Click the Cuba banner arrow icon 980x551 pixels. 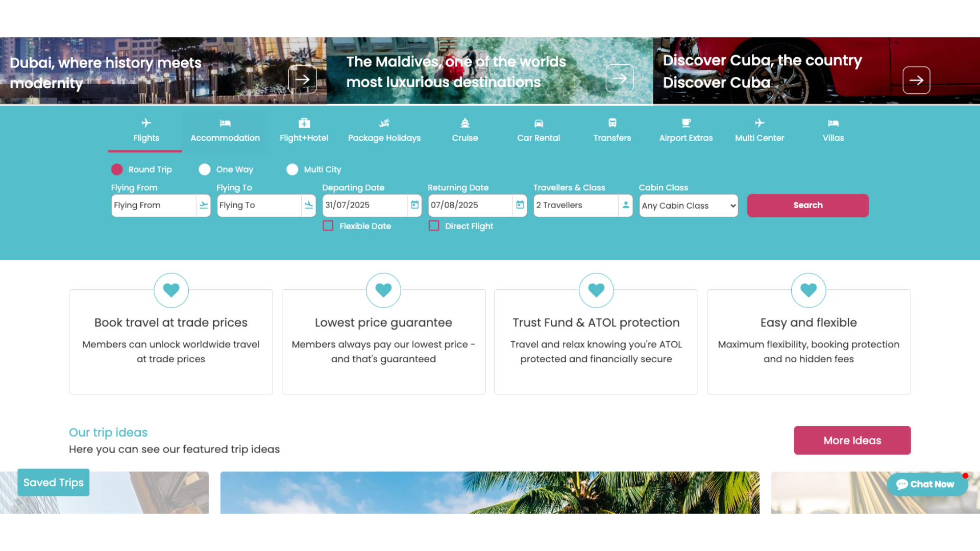pos(916,81)
